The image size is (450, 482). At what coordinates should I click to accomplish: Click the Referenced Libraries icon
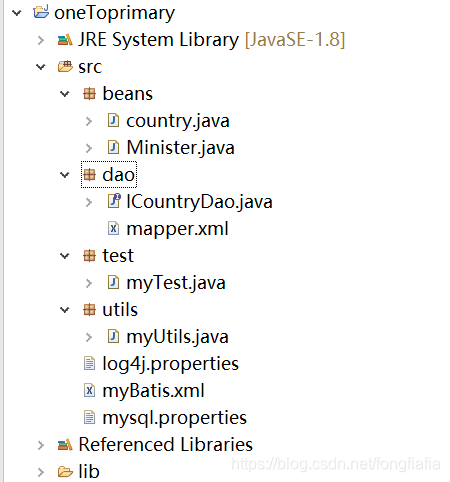point(65,445)
